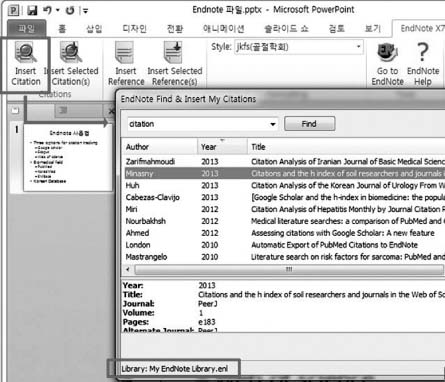
Task: Select the London 2010 reference row
Action: pos(283,245)
